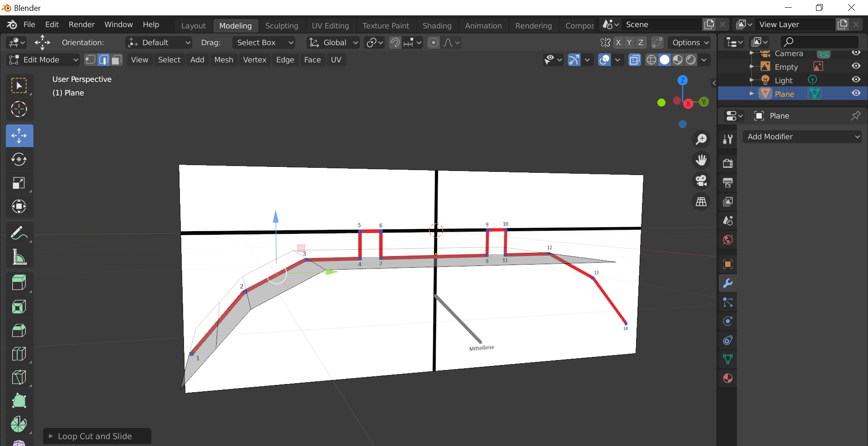Viewport: 868px width, 446px height.
Task: Click the Bevel tool icon
Action: click(19, 331)
